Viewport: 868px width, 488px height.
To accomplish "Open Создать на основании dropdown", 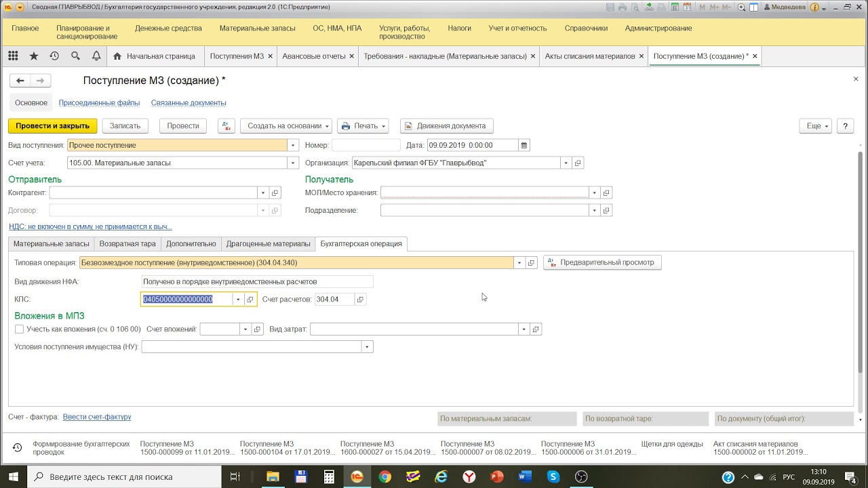I will click(286, 126).
